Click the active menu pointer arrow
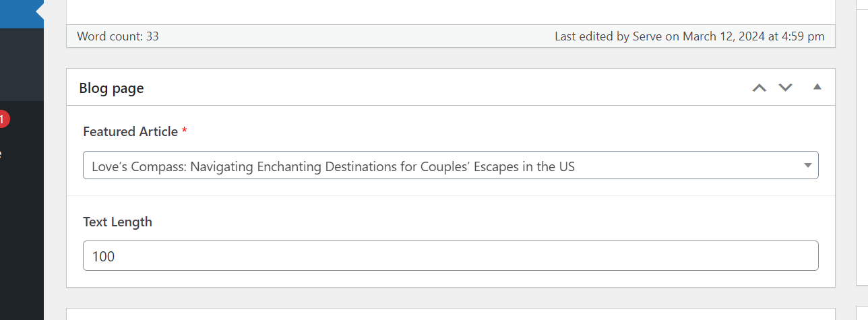This screenshot has width=868, height=320. pyautogui.click(x=40, y=11)
